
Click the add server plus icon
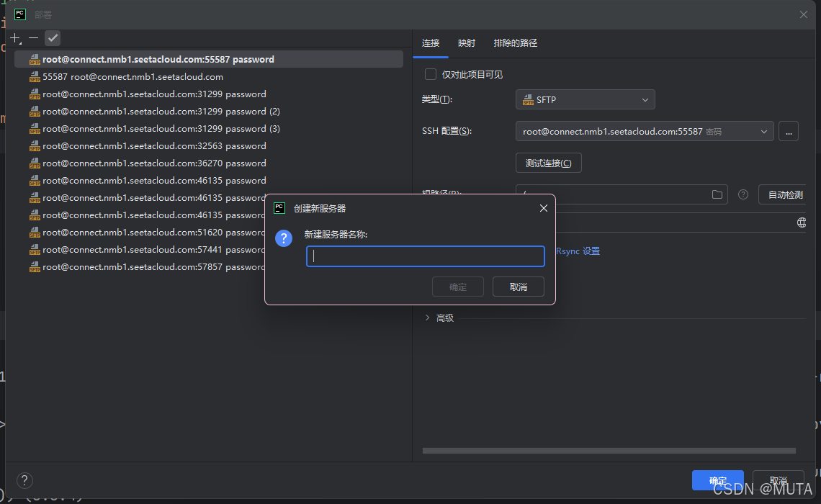click(x=15, y=38)
